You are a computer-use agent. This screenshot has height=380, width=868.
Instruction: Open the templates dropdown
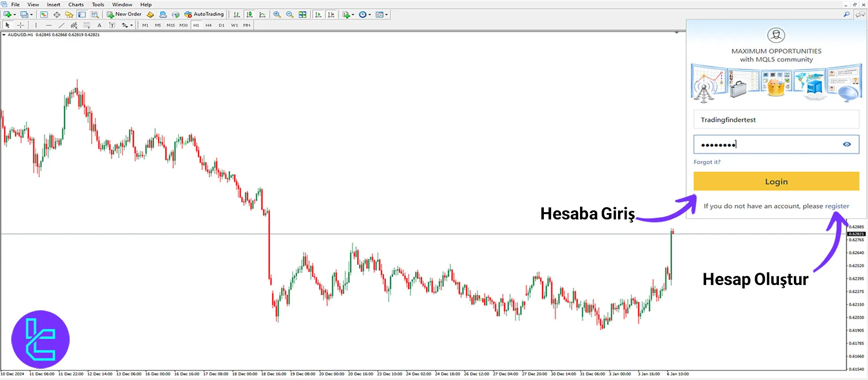coord(387,14)
